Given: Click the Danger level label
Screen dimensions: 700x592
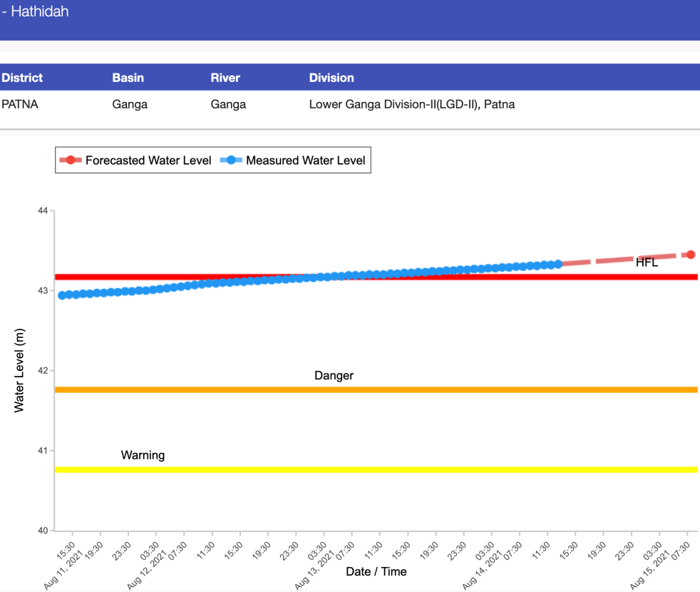Looking at the screenshot, I should (x=334, y=376).
